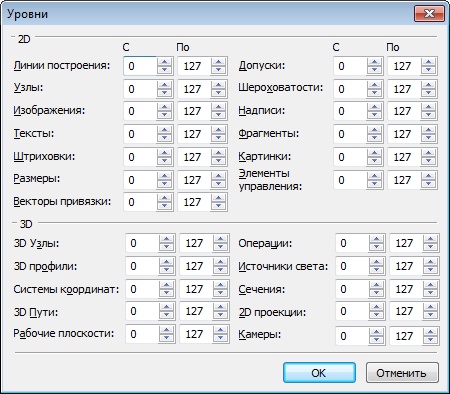Increase the Штриховки С value
450x394 pixels.
click(164, 153)
